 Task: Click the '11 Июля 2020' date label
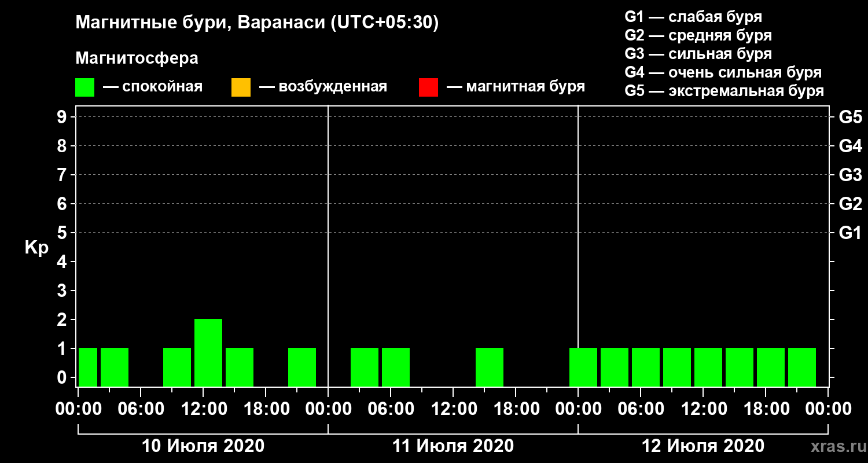tap(453, 446)
